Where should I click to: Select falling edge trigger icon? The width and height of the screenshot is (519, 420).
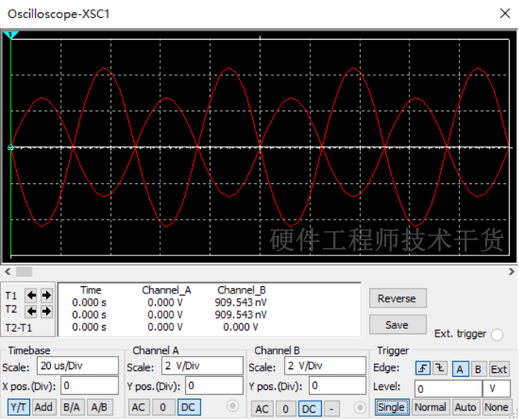[440, 369]
